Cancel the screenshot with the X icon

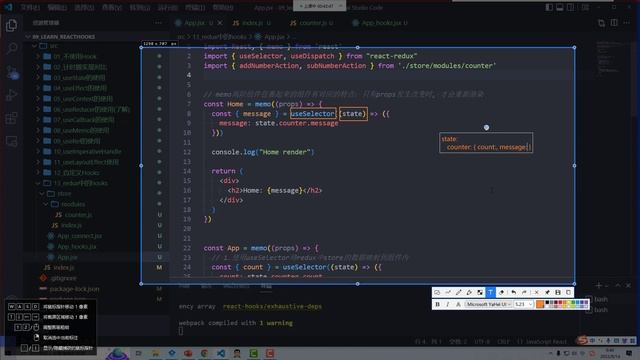coord(536,292)
